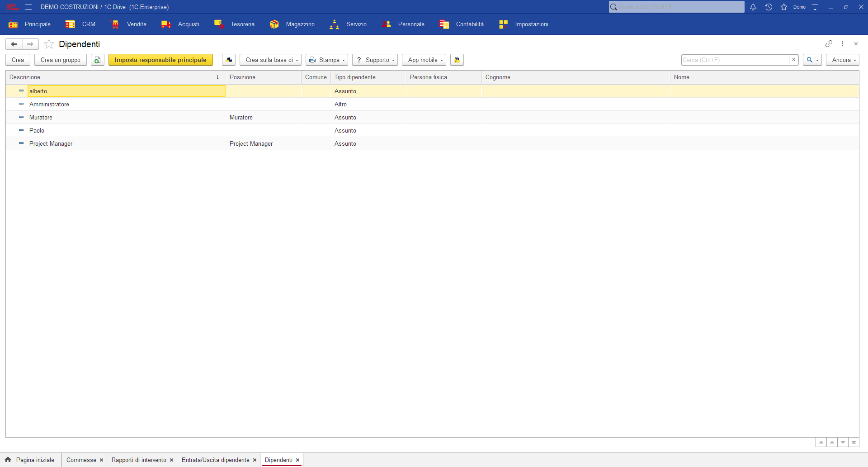Focus the global Ctrl+Shift+F search box
Image resolution: width=868 pixels, height=467 pixels.
click(677, 7)
